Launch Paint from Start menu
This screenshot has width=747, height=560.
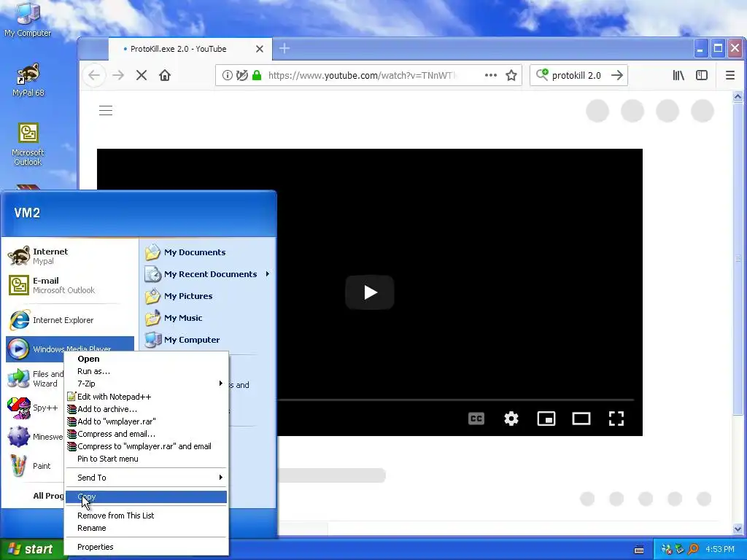pos(34,466)
